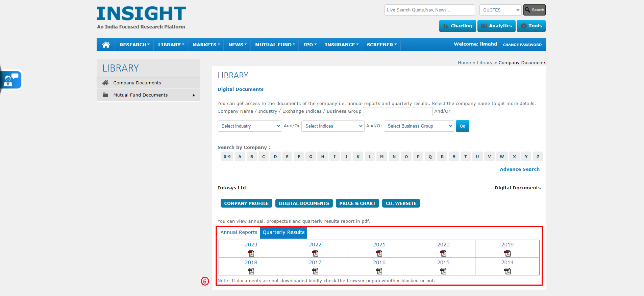The image size is (644, 296).
Task: Switch to the Annual Reports tab
Action: click(x=239, y=232)
